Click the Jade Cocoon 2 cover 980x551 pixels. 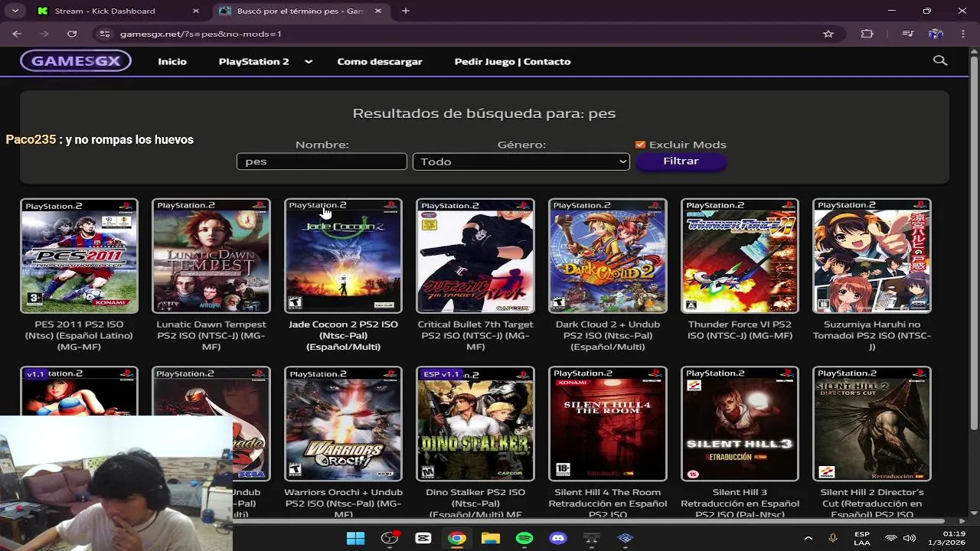[x=343, y=256]
